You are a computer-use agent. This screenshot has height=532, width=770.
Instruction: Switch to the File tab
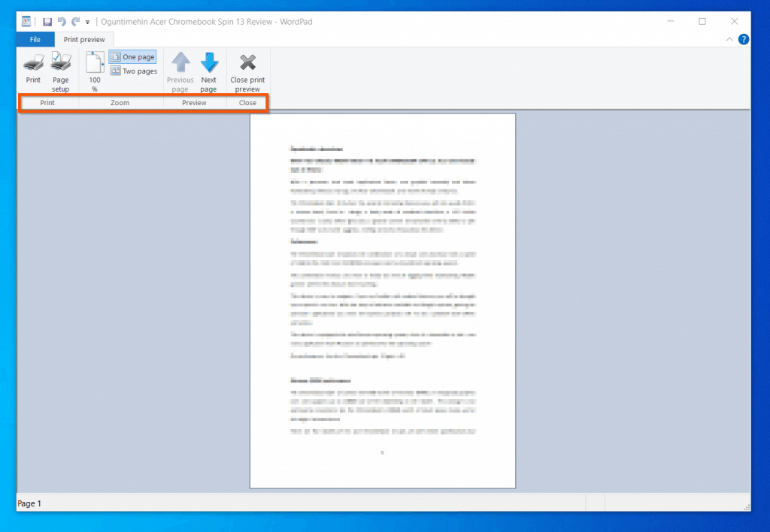pyautogui.click(x=35, y=39)
